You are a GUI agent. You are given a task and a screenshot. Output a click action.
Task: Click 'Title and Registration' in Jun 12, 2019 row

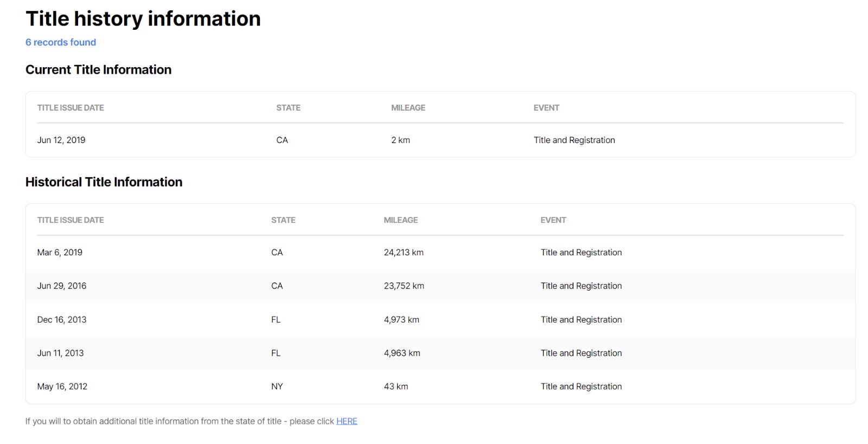click(x=575, y=140)
